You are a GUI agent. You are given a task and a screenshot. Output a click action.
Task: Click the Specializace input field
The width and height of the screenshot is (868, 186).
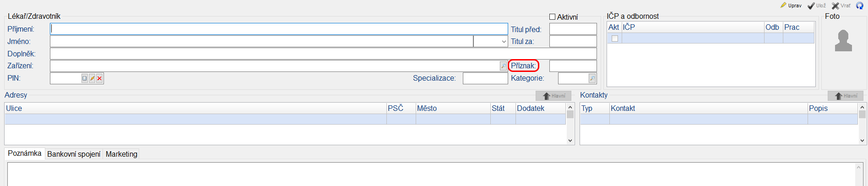pos(485,78)
